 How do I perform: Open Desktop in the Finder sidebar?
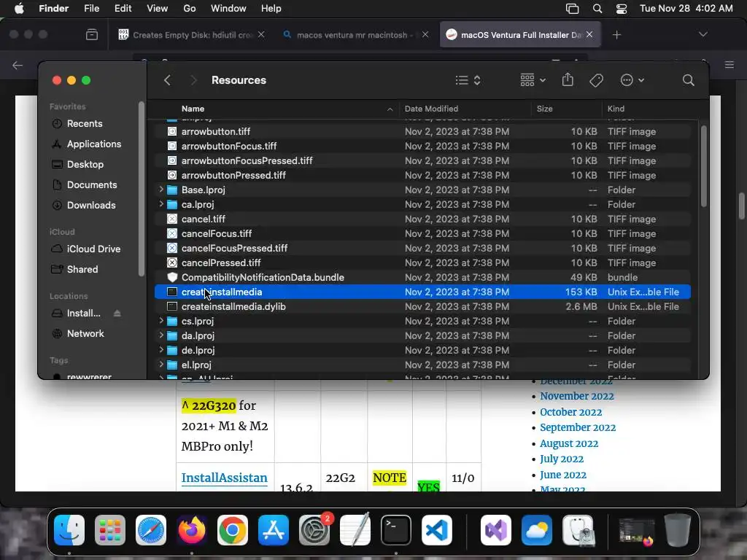[85, 164]
